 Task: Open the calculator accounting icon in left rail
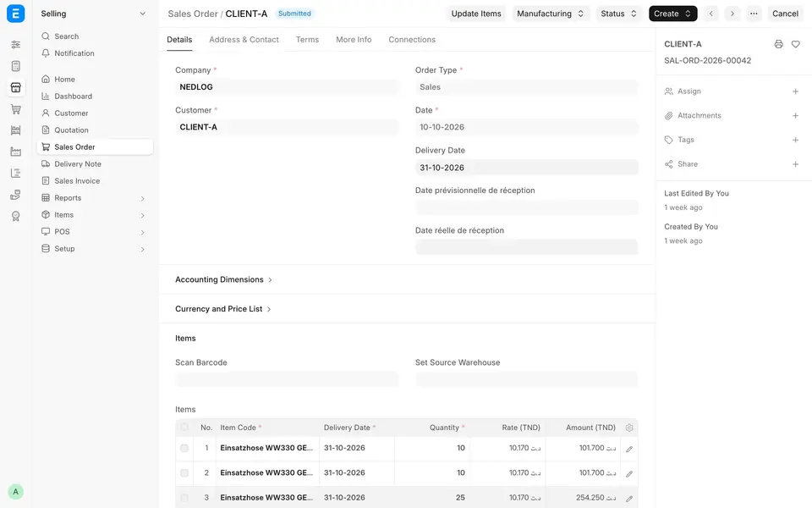pyautogui.click(x=15, y=66)
